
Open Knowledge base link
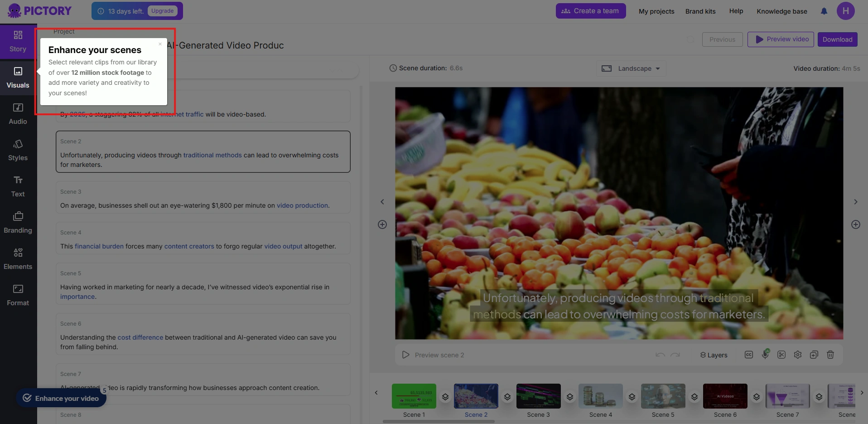click(x=782, y=11)
